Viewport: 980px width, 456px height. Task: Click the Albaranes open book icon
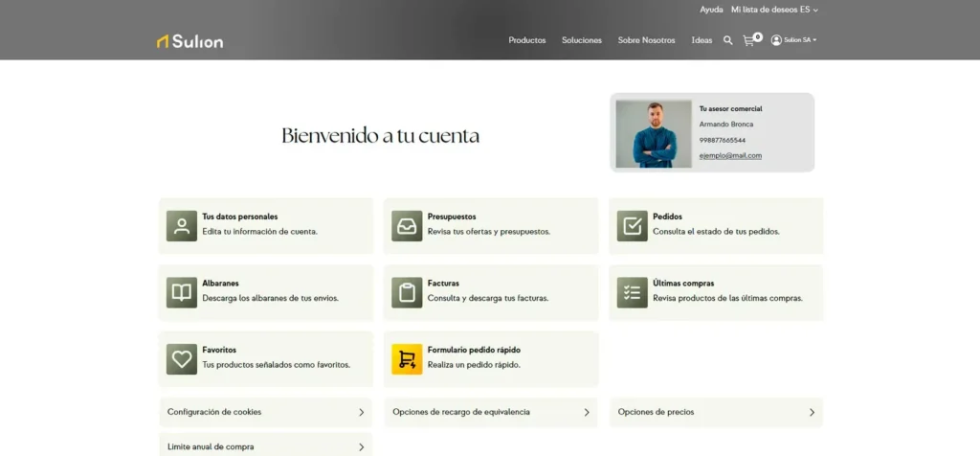click(182, 293)
